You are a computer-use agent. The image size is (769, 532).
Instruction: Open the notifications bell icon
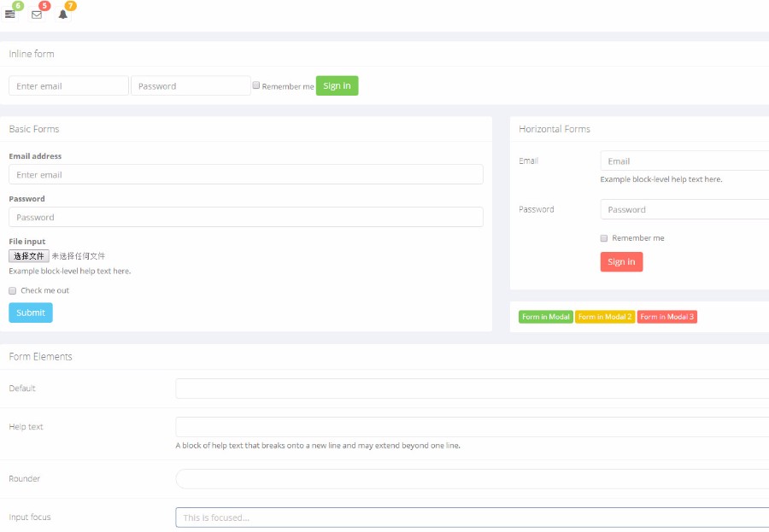(x=62, y=15)
